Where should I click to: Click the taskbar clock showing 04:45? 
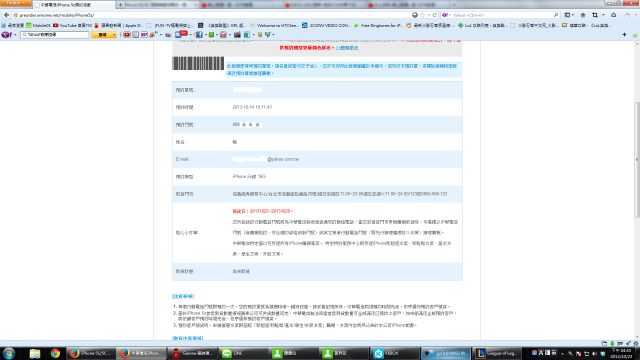(x=621, y=353)
